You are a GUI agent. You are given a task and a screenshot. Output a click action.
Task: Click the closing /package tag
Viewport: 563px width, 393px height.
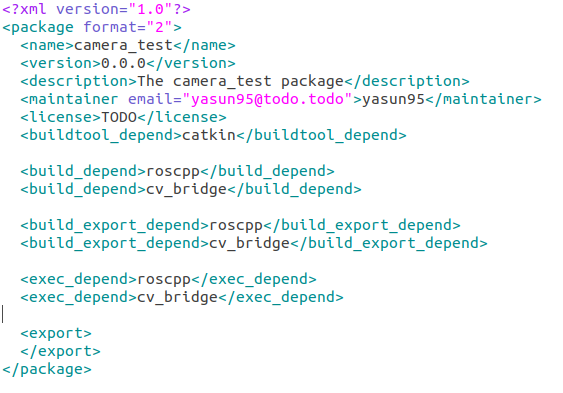point(47,369)
